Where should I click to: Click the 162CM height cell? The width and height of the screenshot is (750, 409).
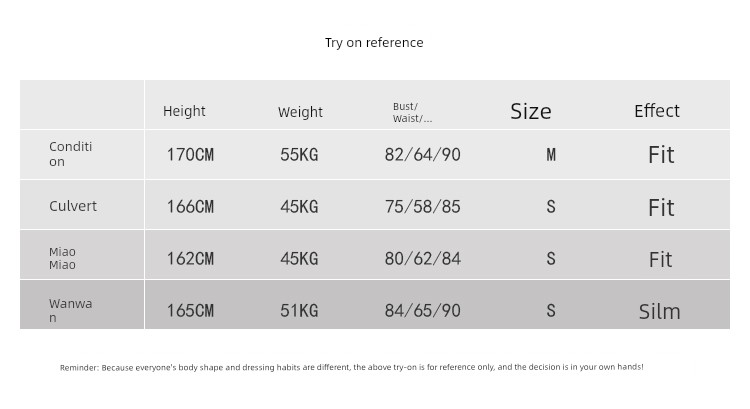click(190, 259)
